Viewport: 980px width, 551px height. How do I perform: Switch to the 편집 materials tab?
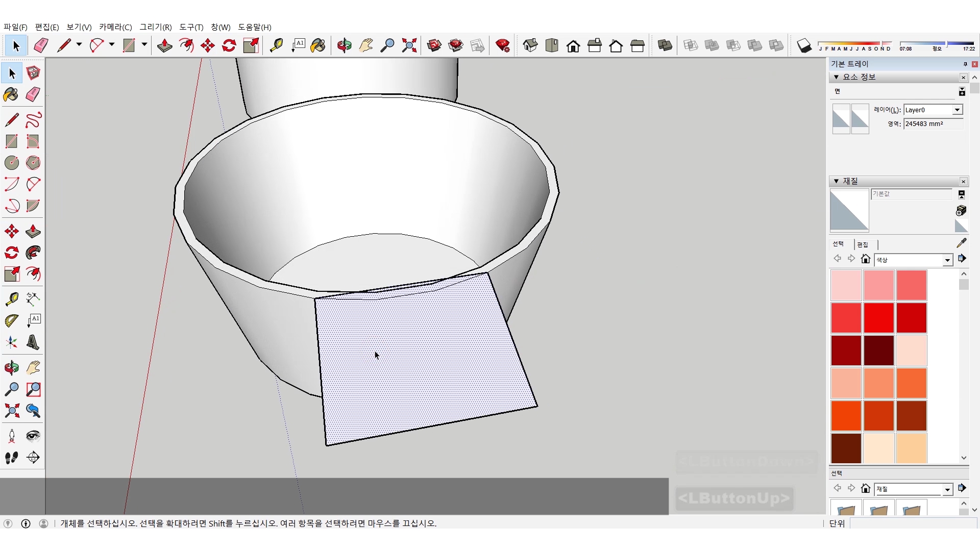pos(863,244)
